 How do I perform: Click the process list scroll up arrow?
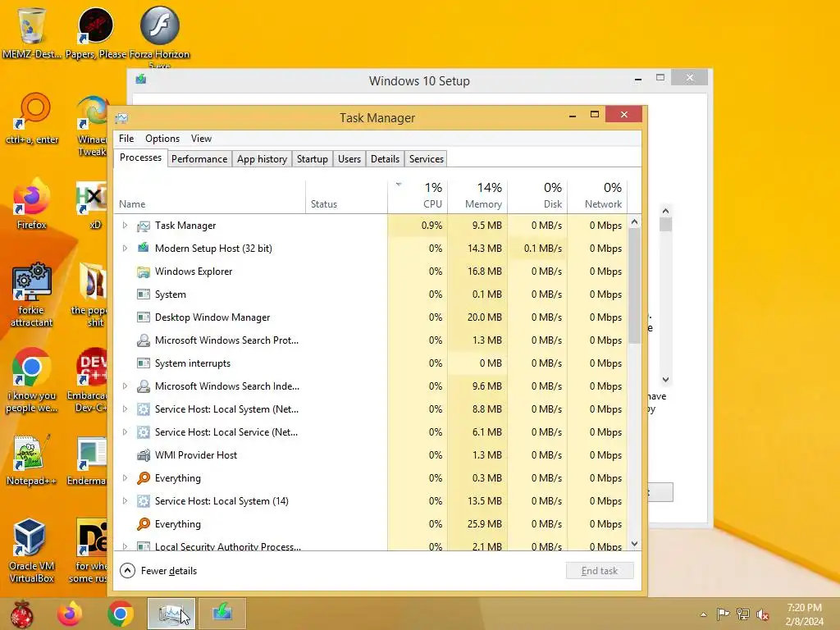[x=635, y=221]
